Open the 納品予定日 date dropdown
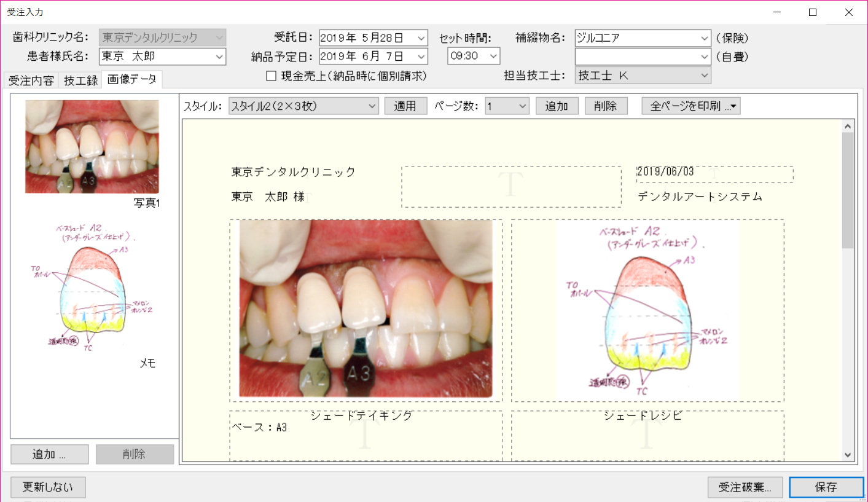The height and width of the screenshot is (502, 868). tap(421, 57)
